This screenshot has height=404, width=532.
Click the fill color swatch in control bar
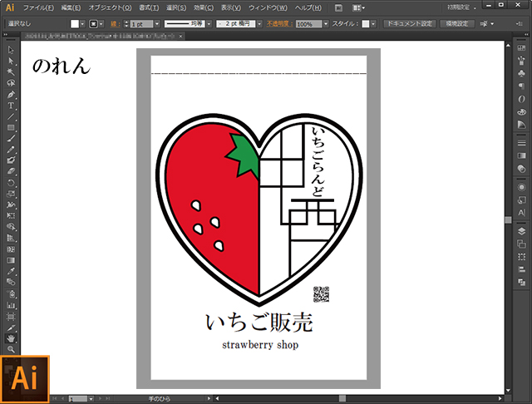tap(75, 24)
